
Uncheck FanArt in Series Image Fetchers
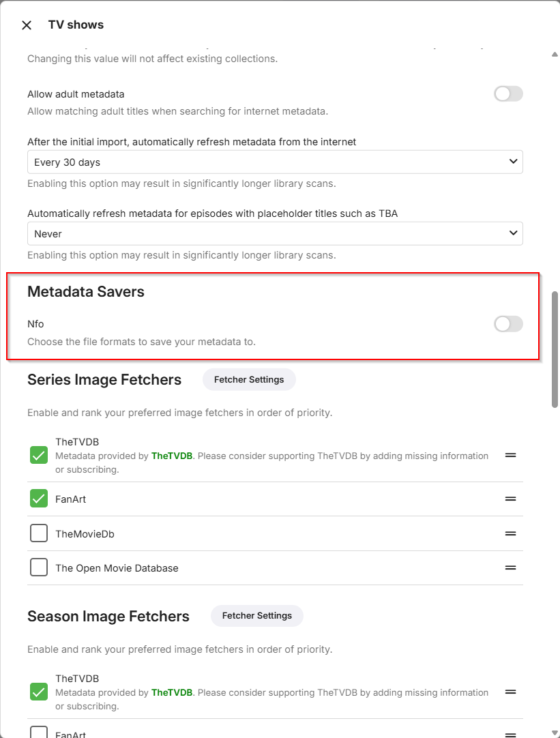39,499
